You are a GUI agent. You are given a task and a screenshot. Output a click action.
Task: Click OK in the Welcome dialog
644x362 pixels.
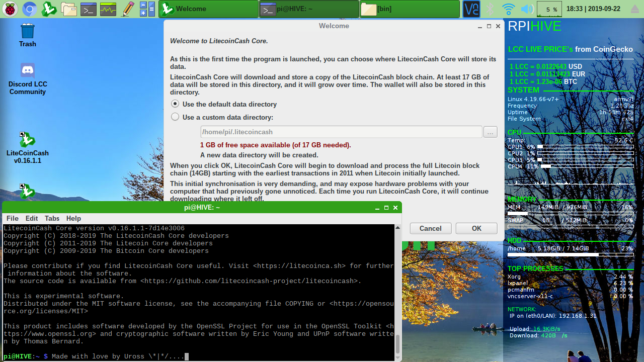476,228
